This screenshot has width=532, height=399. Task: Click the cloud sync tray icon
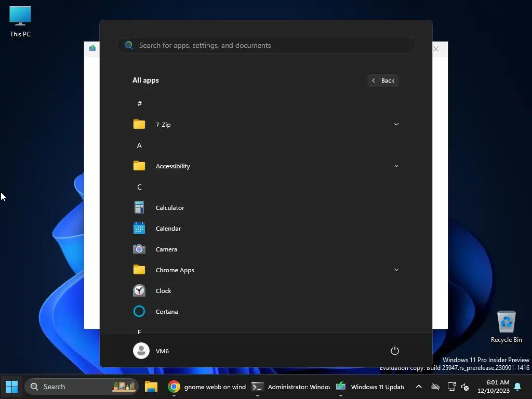(x=435, y=387)
